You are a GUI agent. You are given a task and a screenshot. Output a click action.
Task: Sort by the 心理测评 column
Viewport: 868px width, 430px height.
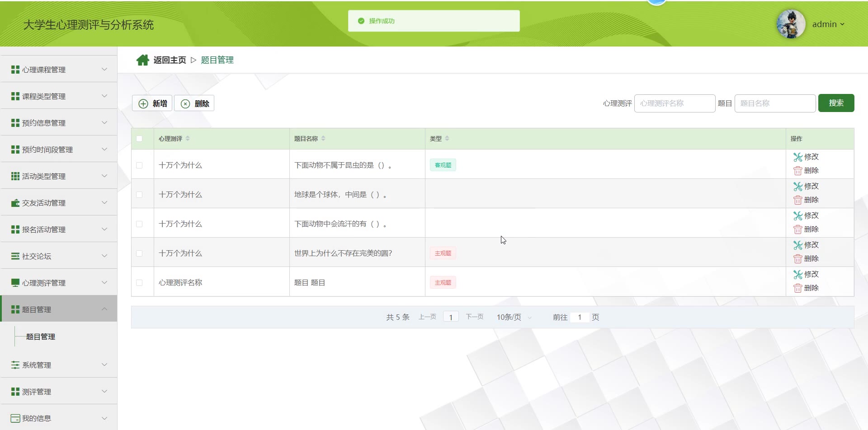coord(188,139)
